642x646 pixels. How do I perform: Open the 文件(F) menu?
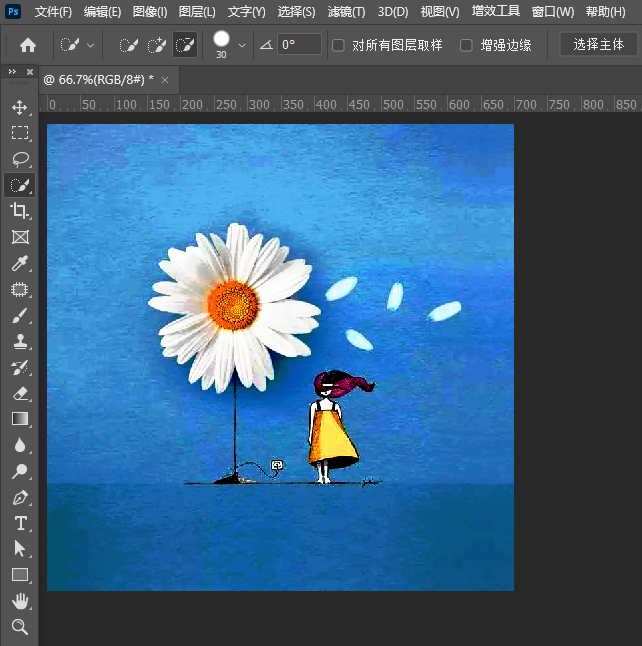[x=53, y=12]
